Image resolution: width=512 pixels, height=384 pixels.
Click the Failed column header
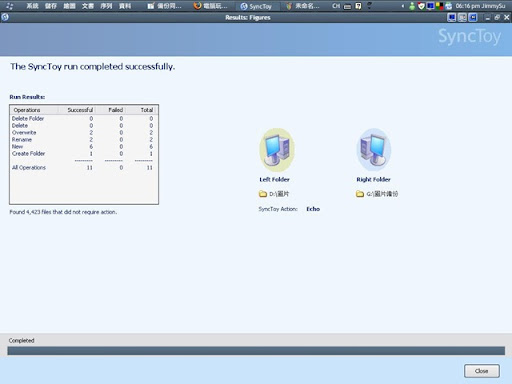pos(110,110)
